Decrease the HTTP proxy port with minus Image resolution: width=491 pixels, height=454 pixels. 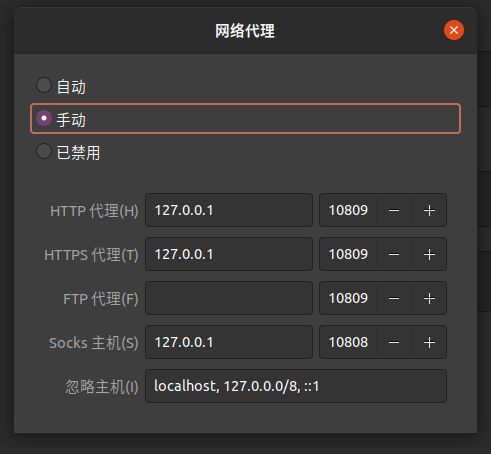pos(394,210)
